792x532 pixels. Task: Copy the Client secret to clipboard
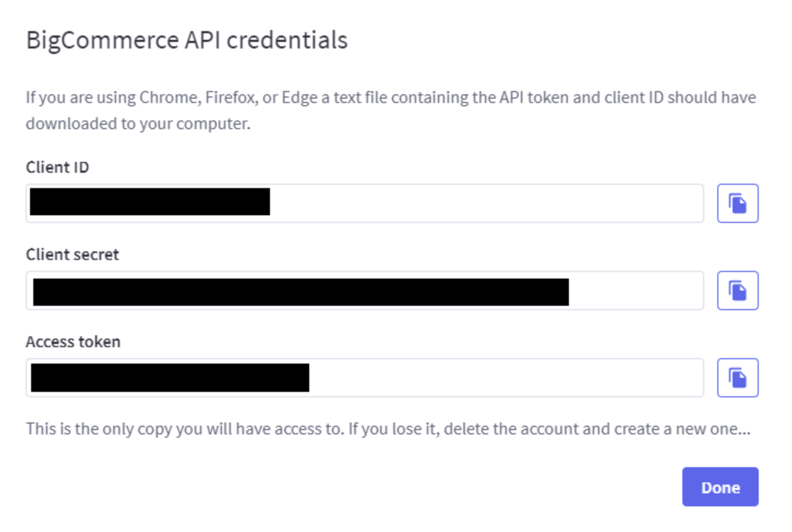coord(737,291)
